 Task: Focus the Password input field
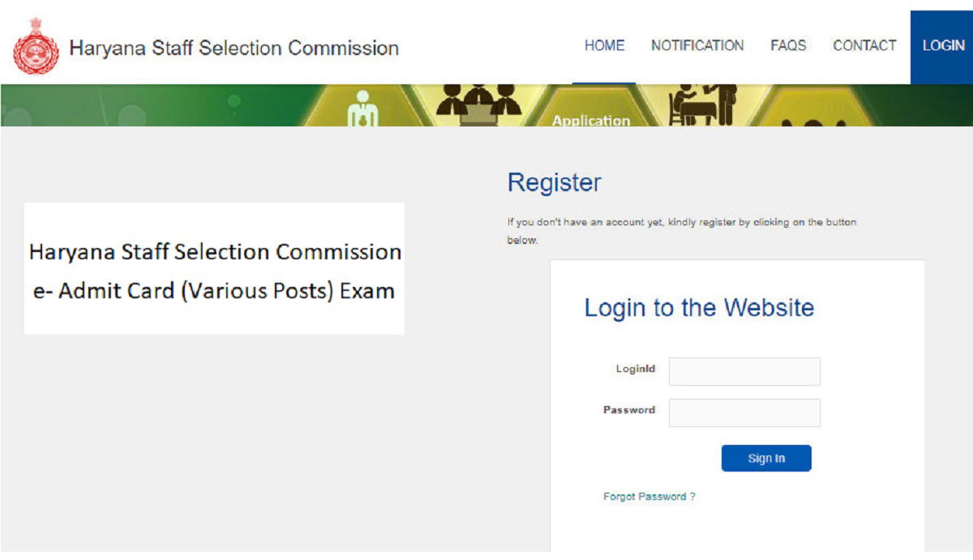pyautogui.click(x=744, y=413)
